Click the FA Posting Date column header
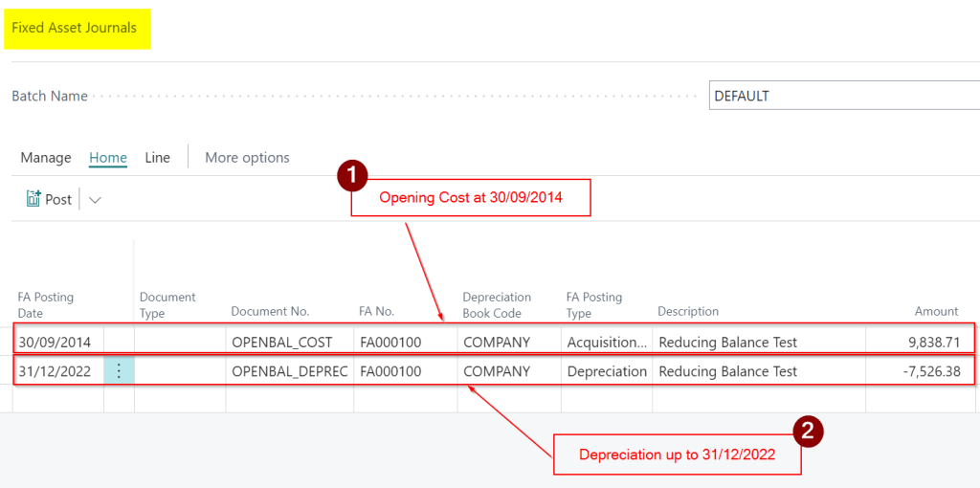 point(46,304)
